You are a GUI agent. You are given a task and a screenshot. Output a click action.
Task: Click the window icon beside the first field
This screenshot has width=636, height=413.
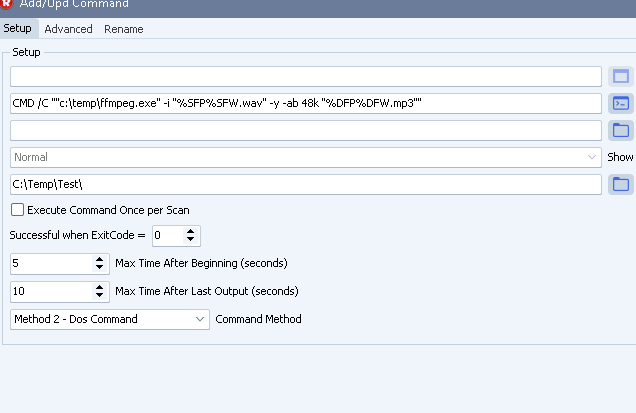point(621,76)
